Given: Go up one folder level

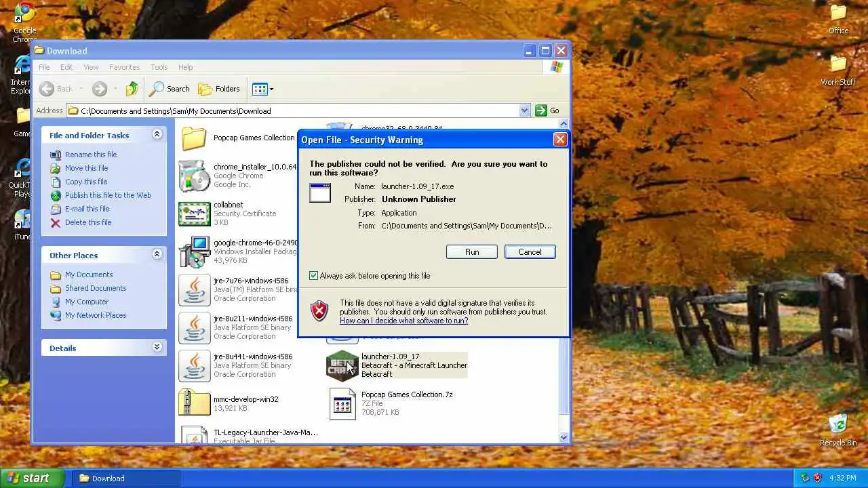Looking at the screenshot, I should [x=132, y=89].
